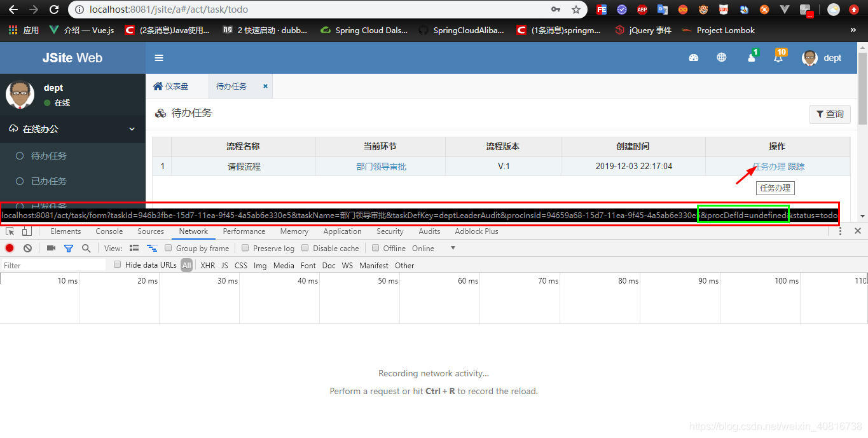Enable Group by frame checkbox

[x=169, y=248]
